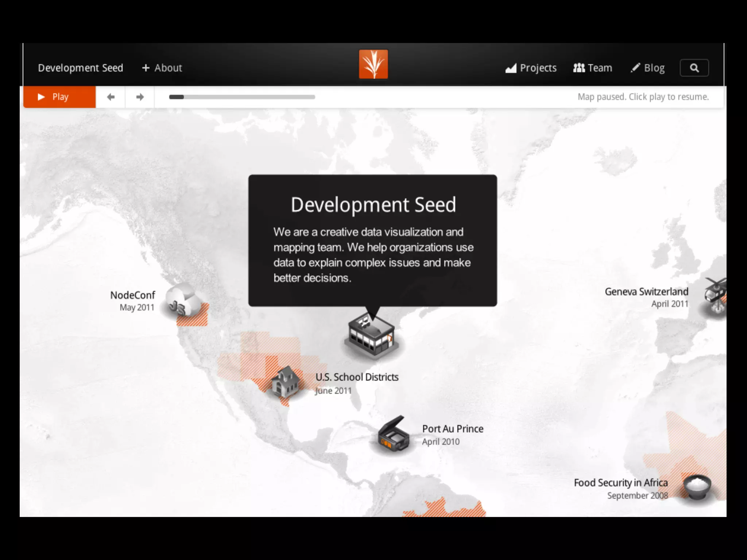Click the Geneva Switzerland label
747x560 pixels.
click(x=646, y=292)
